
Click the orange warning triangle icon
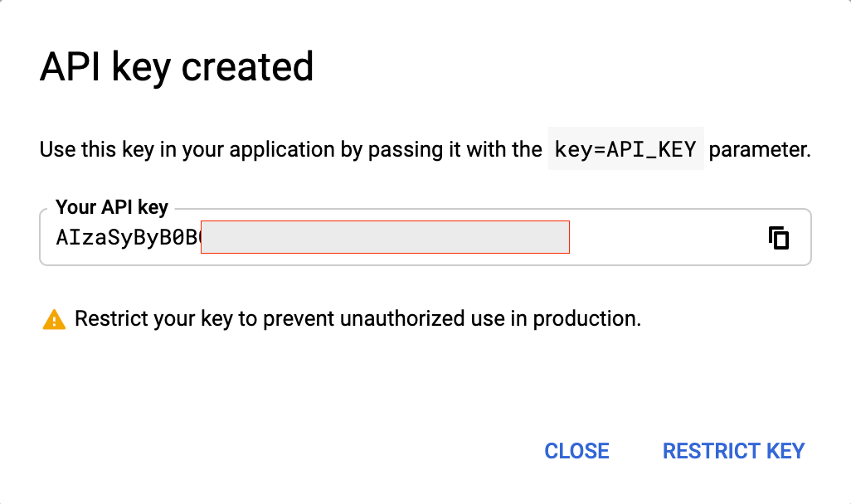coord(54,319)
